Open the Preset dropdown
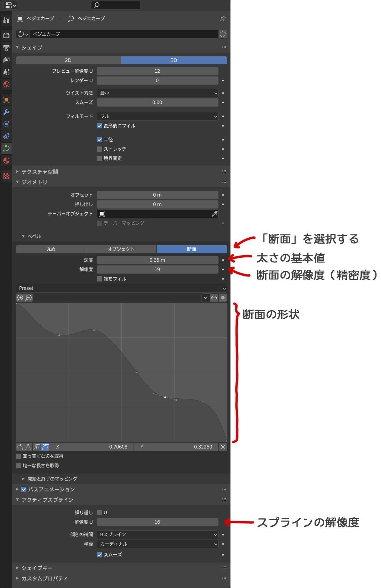This screenshot has height=588, width=381. [121, 288]
